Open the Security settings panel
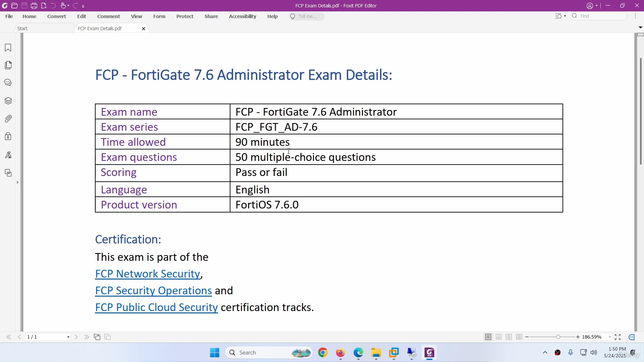This screenshot has width=644, height=362. (x=8, y=136)
